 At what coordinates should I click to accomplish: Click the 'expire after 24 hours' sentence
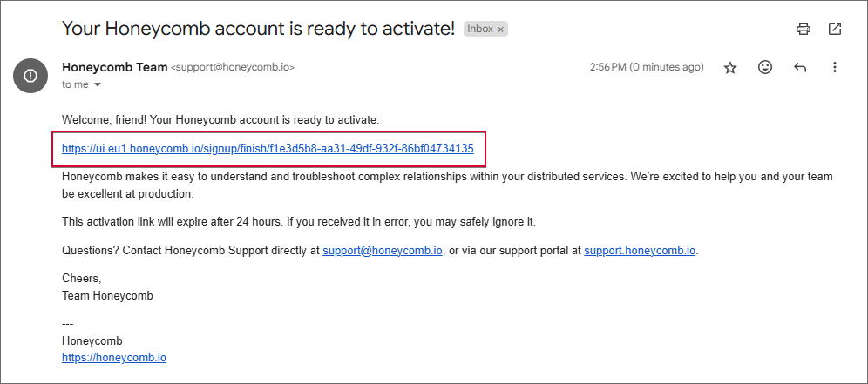coord(299,222)
